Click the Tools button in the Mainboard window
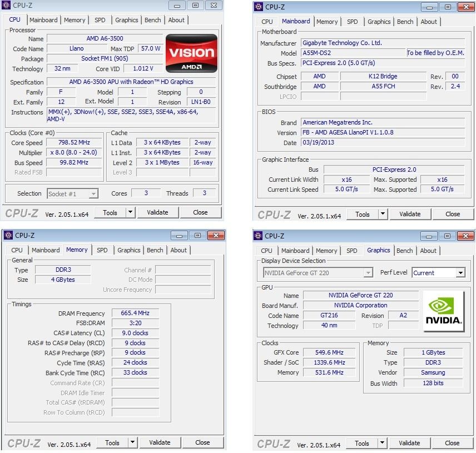The width and height of the screenshot is (476, 453). pyautogui.click(x=363, y=214)
